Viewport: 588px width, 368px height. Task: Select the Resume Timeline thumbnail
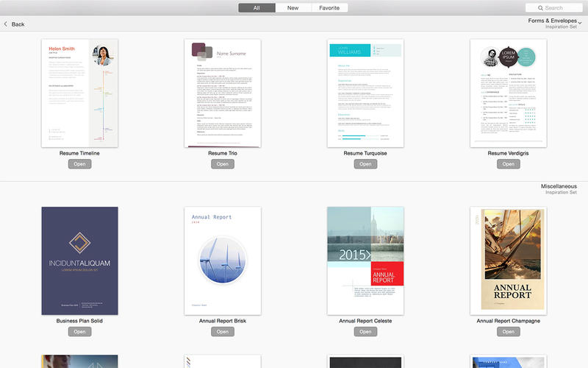79,93
